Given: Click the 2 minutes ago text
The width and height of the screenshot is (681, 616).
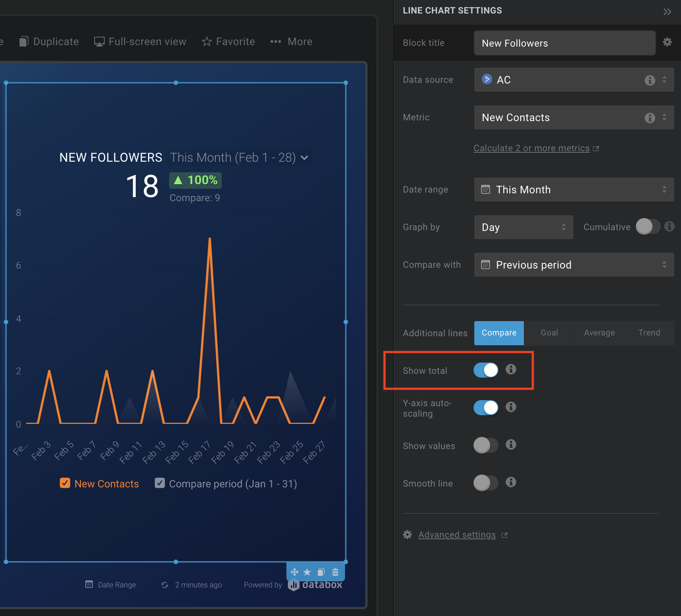Looking at the screenshot, I should point(198,585).
